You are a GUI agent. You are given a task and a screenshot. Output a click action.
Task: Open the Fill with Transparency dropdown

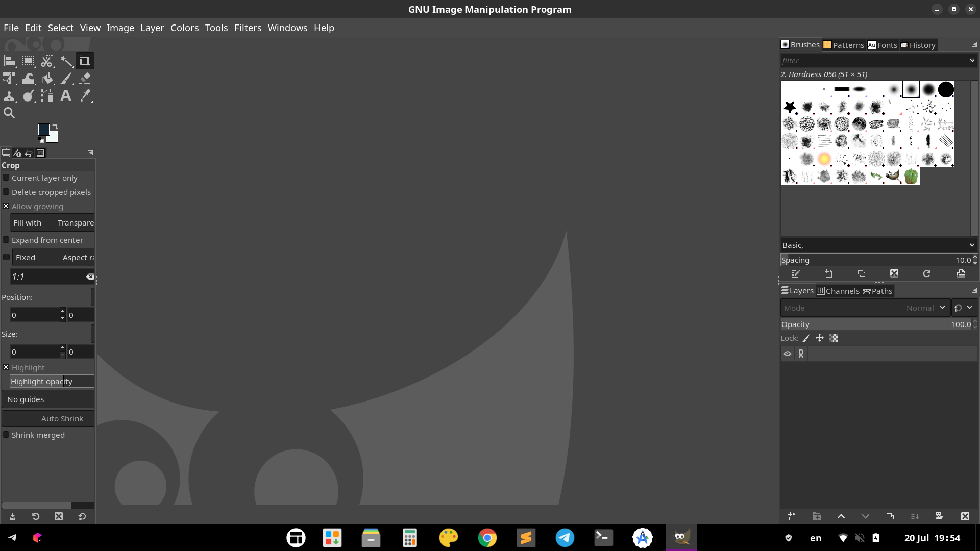click(x=53, y=223)
